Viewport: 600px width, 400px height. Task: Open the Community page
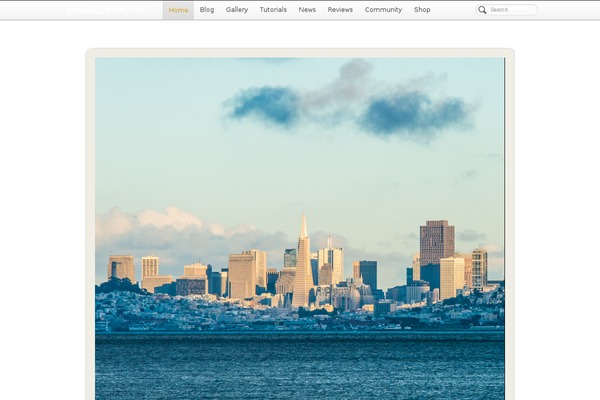click(383, 10)
